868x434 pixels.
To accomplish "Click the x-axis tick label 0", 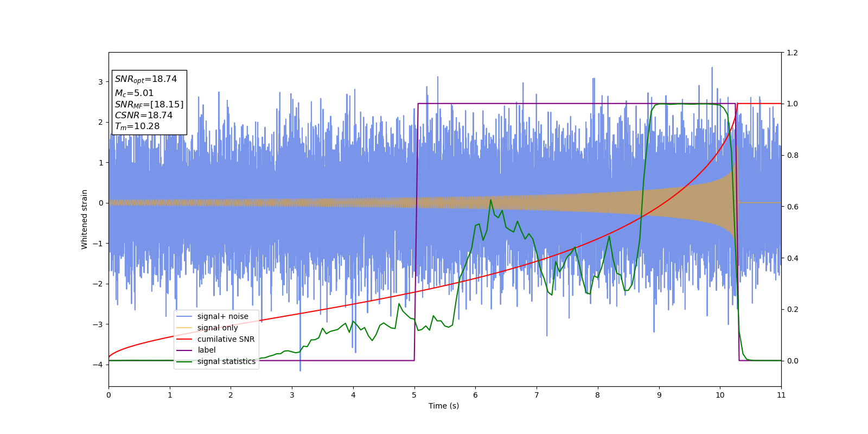I will 108,395.
